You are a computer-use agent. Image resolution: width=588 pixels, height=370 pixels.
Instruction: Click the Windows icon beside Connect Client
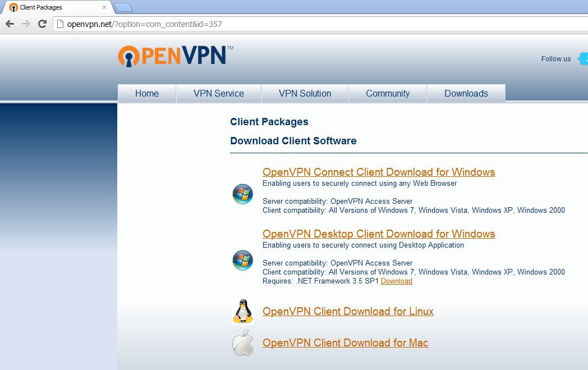(x=242, y=194)
